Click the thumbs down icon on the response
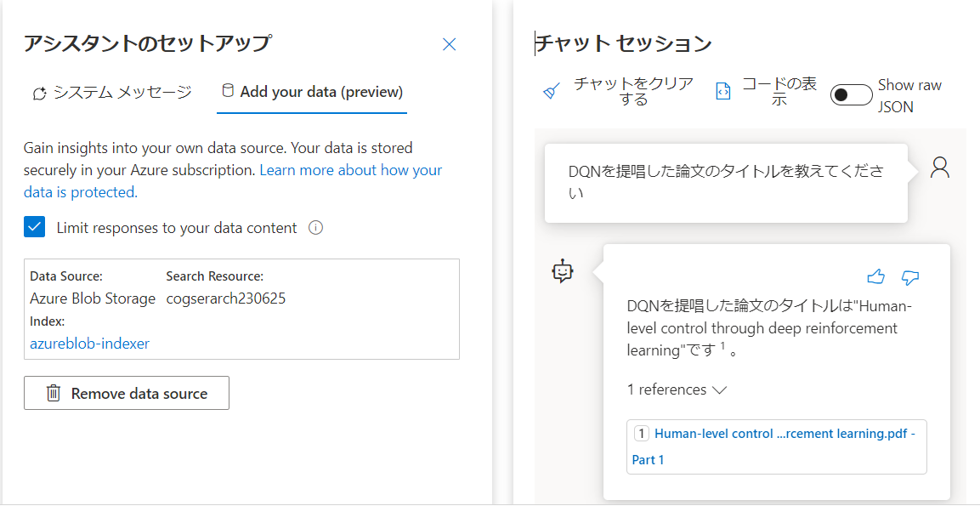 (x=910, y=277)
